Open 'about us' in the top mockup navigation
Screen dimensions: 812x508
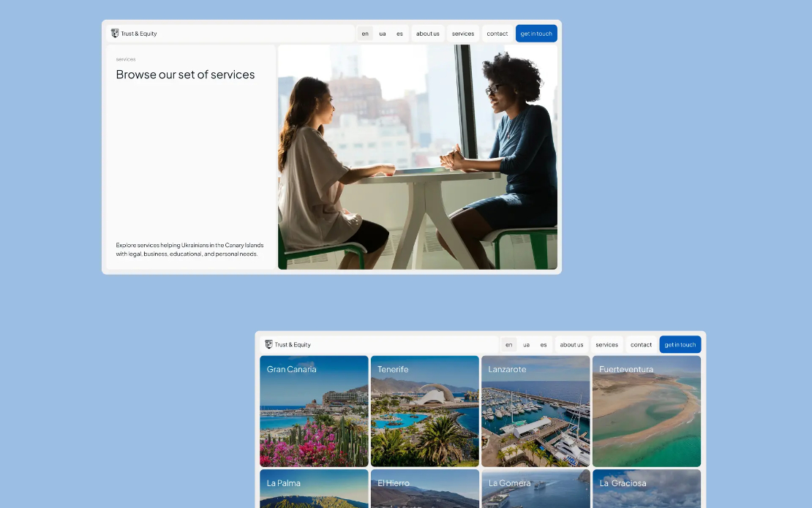pyautogui.click(x=428, y=34)
